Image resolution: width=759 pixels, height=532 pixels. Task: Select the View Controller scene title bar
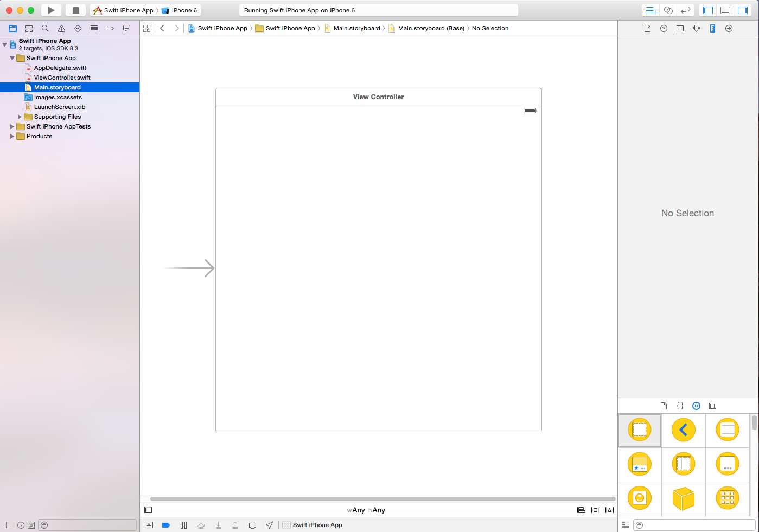pyautogui.click(x=379, y=97)
